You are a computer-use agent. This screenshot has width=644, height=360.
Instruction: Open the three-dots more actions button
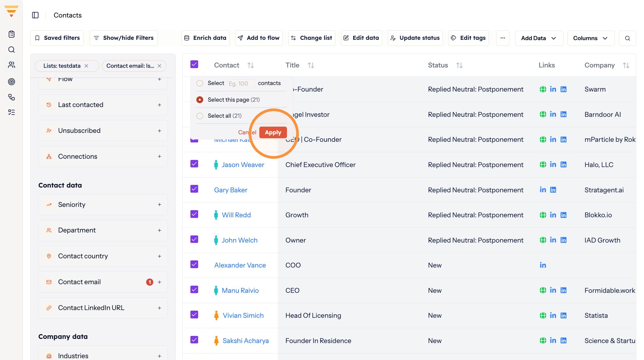pos(503,38)
